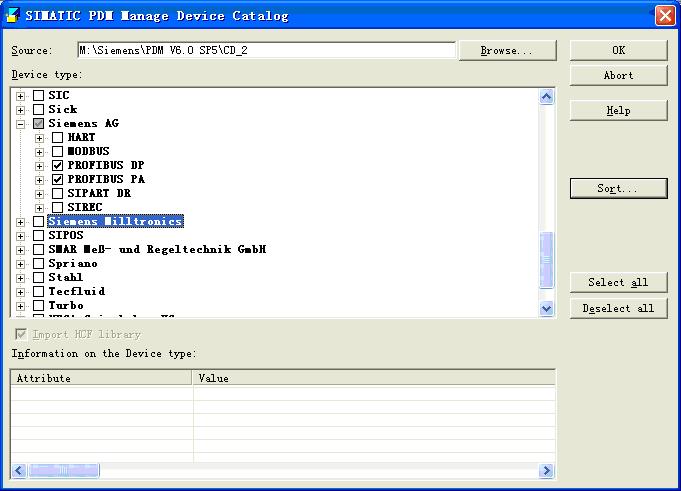681x491 pixels.
Task: Select the SIPOS tree label
Action: [x=66, y=235]
